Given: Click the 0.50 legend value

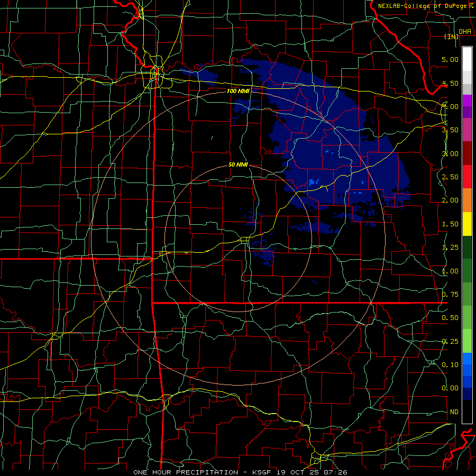Looking at the screenshot, I should (450, 318).
